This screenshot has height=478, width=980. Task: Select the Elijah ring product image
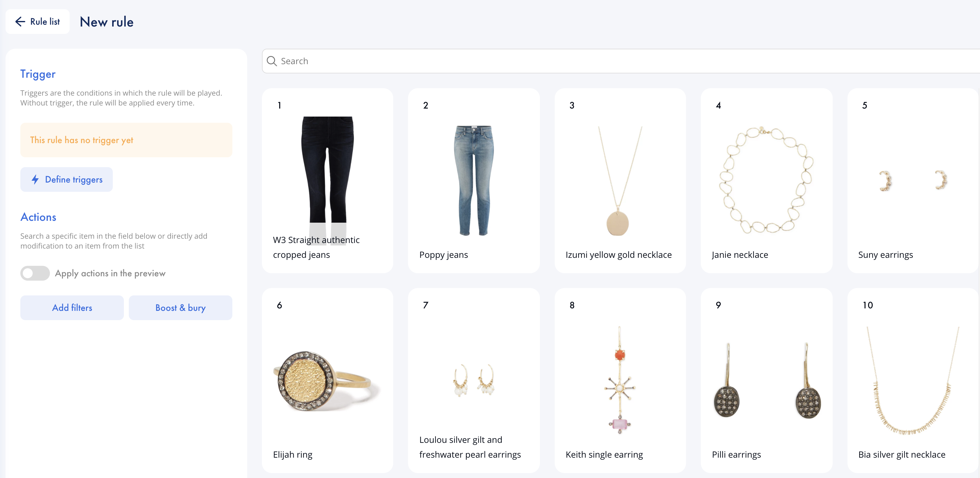coord(327,381)
